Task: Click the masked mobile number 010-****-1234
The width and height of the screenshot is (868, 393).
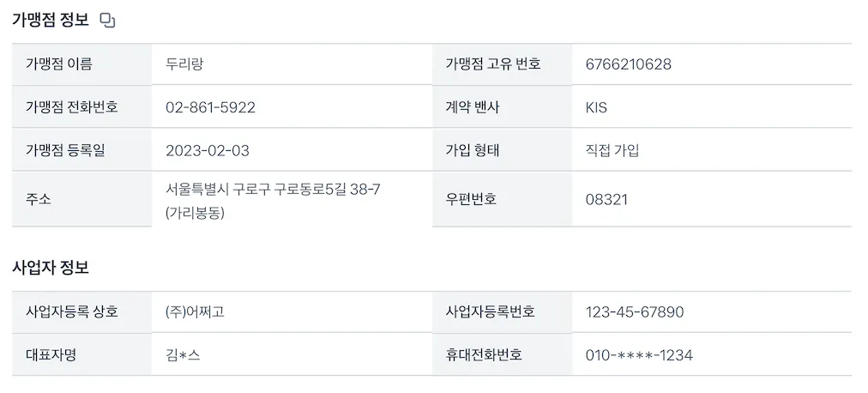Action: click(x=639, y=354)
